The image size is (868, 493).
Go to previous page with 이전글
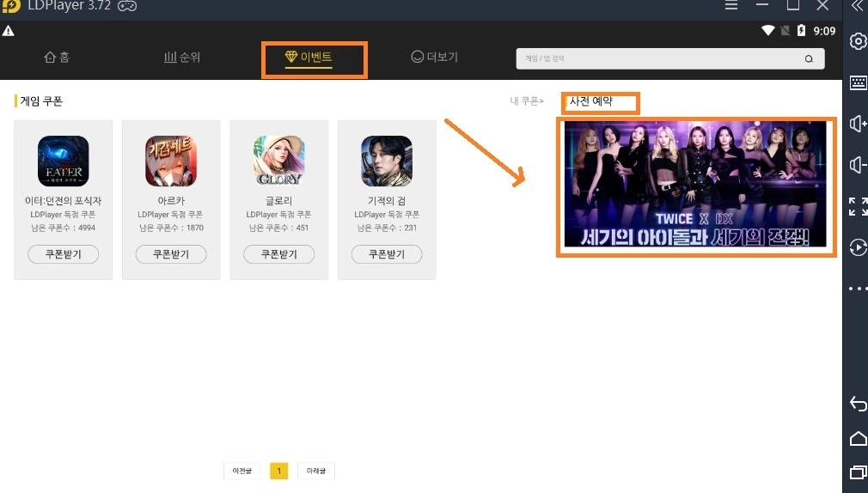pyautogui.click(x=241, y=471)
